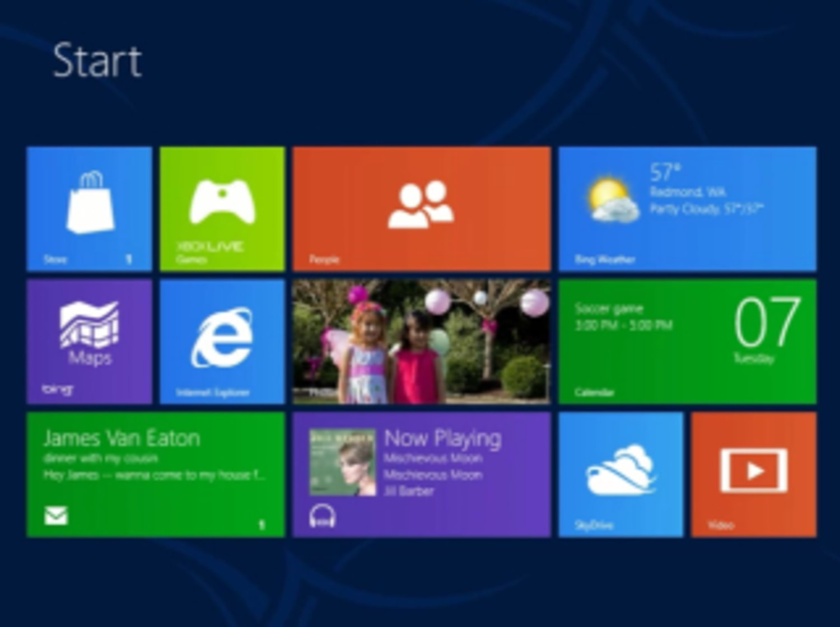840x627 pixels.
Task: Open the Bing Maps tile
Action: pos(89,341)
